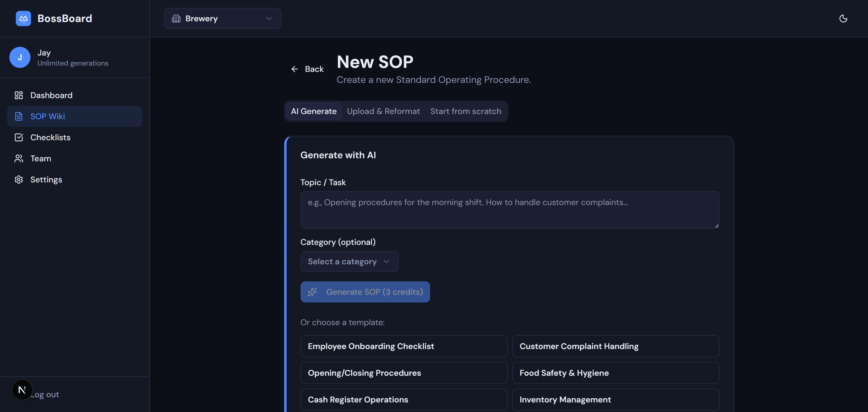Click the BossBoard crown logo icon
868x412 pixels.
pyautogui.click(x=23, y=18)
